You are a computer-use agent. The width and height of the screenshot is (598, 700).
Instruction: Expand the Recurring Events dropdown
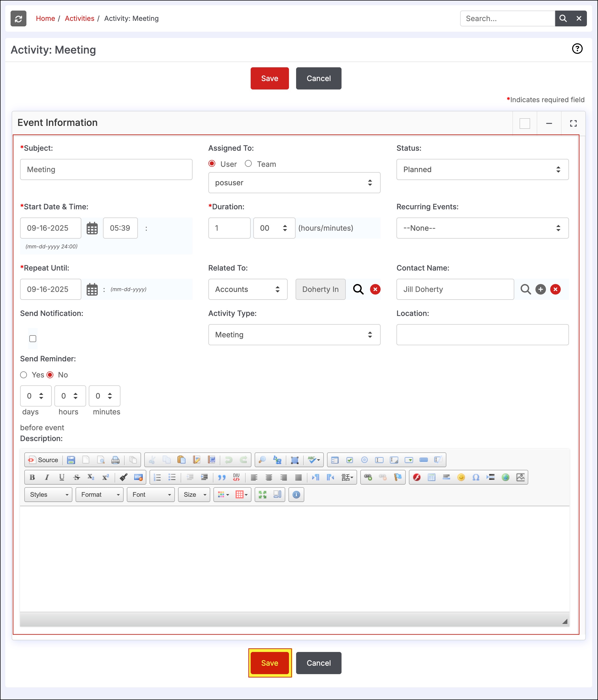[482, 228]
